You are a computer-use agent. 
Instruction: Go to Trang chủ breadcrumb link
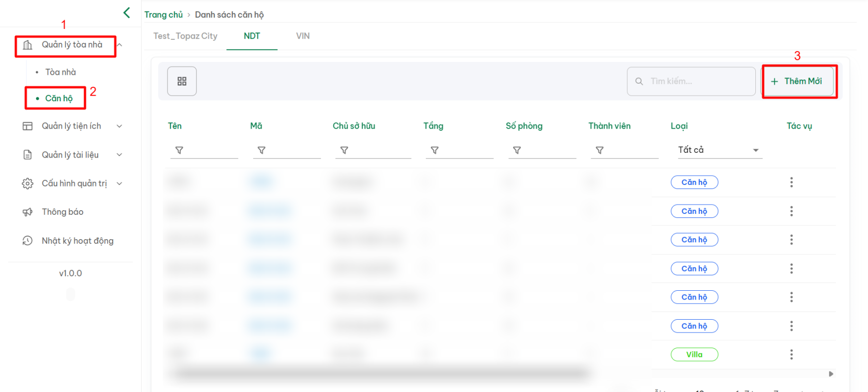click(x=163, y=15)
